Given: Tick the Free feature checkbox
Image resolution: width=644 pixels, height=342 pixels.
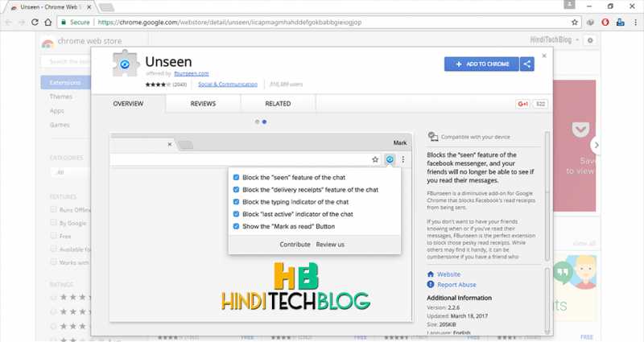Looking at the screenshot, I should 53,236.
